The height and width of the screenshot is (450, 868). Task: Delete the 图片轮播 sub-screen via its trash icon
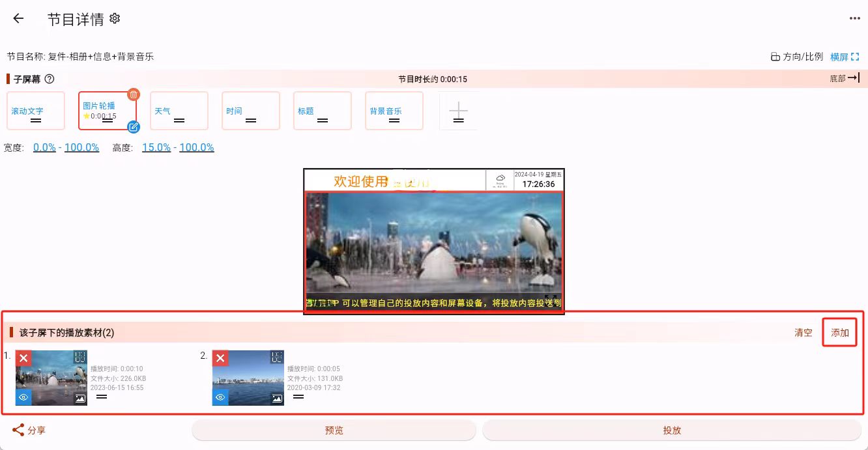pyautogui.click(x=133, y=94)
